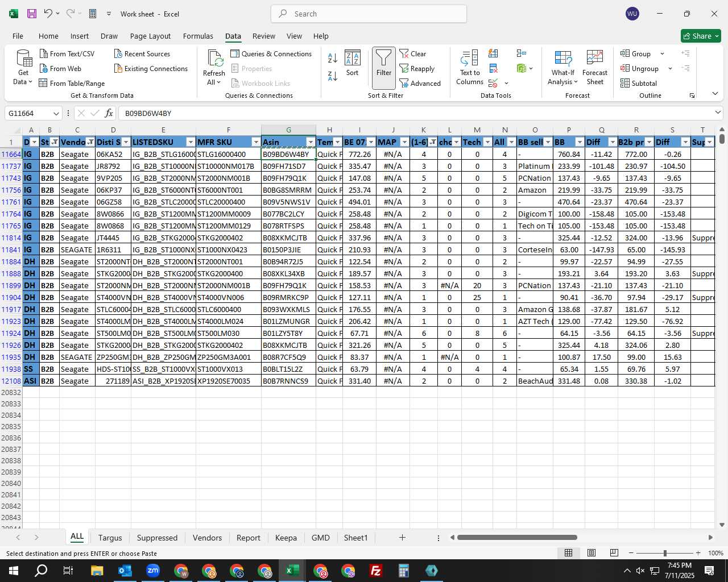
Task: Switch to the Home ribbon tab
Action: (x=48, y=36)
